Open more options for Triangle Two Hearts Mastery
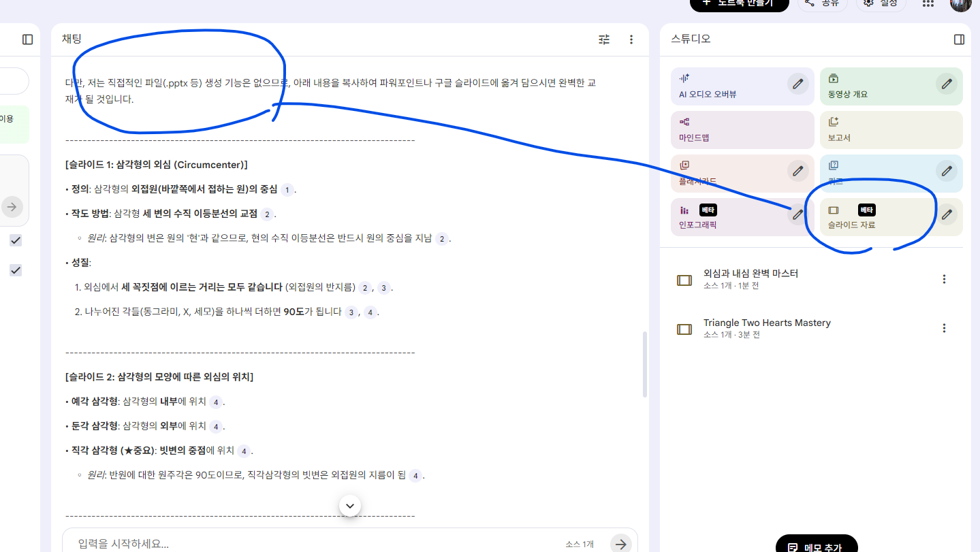This screenshot has height=552, width=980. point(944,328)
